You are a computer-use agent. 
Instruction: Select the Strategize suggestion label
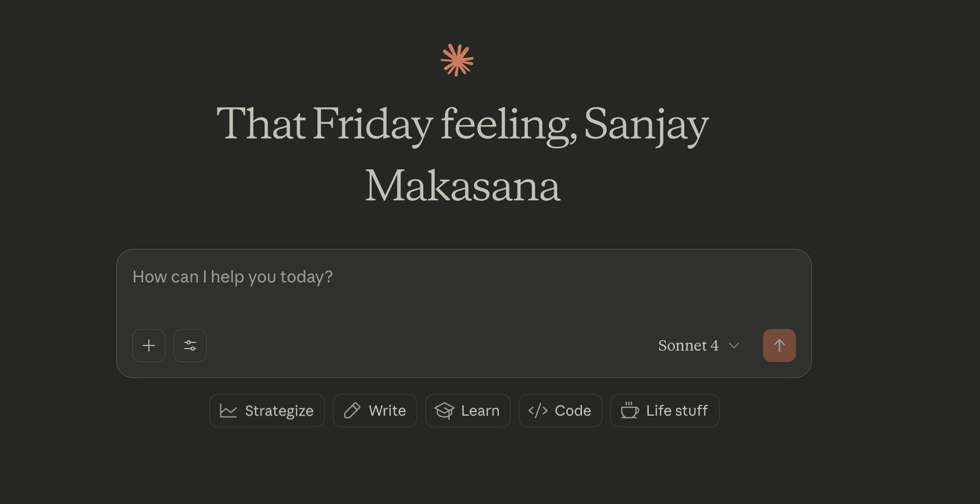tap(279, 411)
